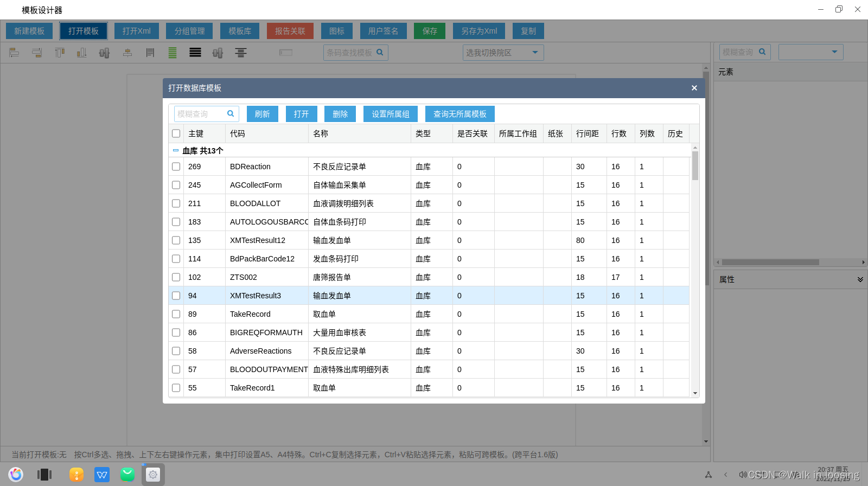Viewport: 868px width, 486px height.
Task: Click the dialog table vertical scrollbar thumb
Action: (x=695, y=165)
